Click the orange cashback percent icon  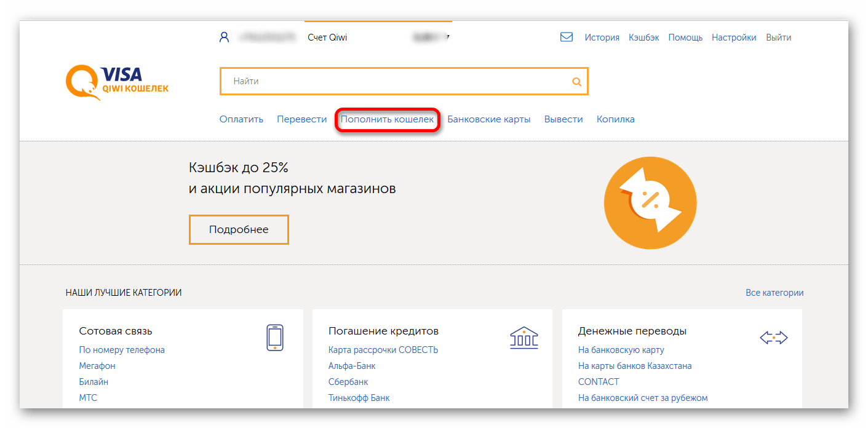[x=650, y=202]
